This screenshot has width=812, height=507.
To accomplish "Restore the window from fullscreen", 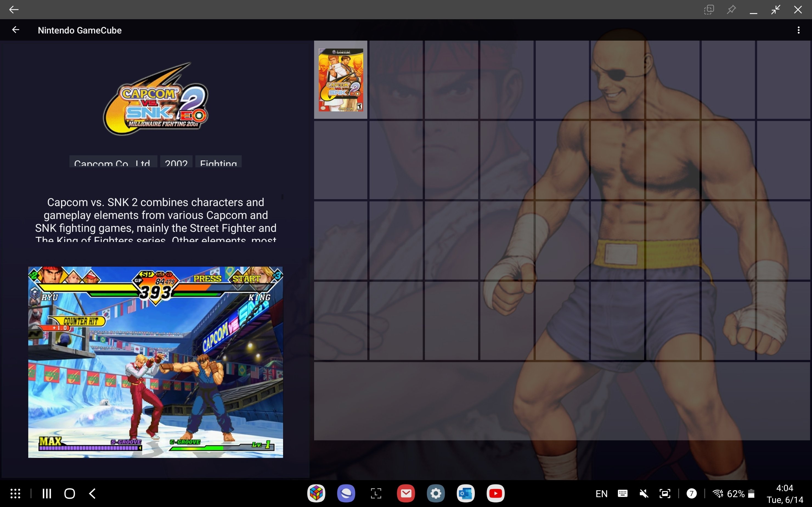I will 776,10.
